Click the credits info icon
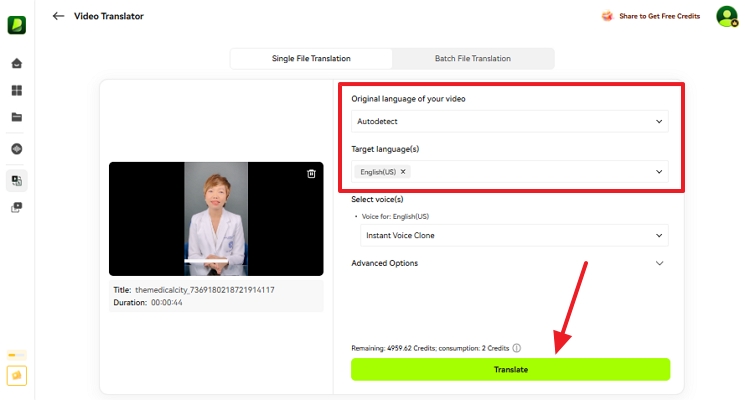 click(517, 348)
